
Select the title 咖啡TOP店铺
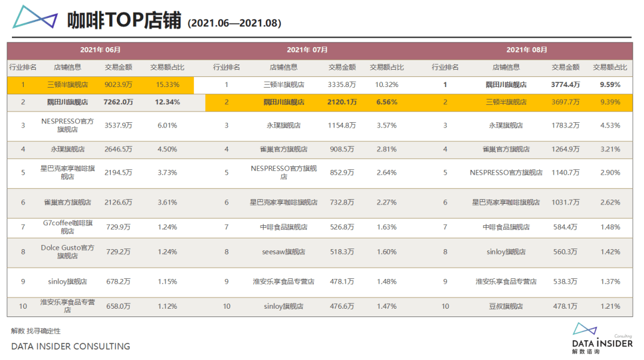click(124, 20)
